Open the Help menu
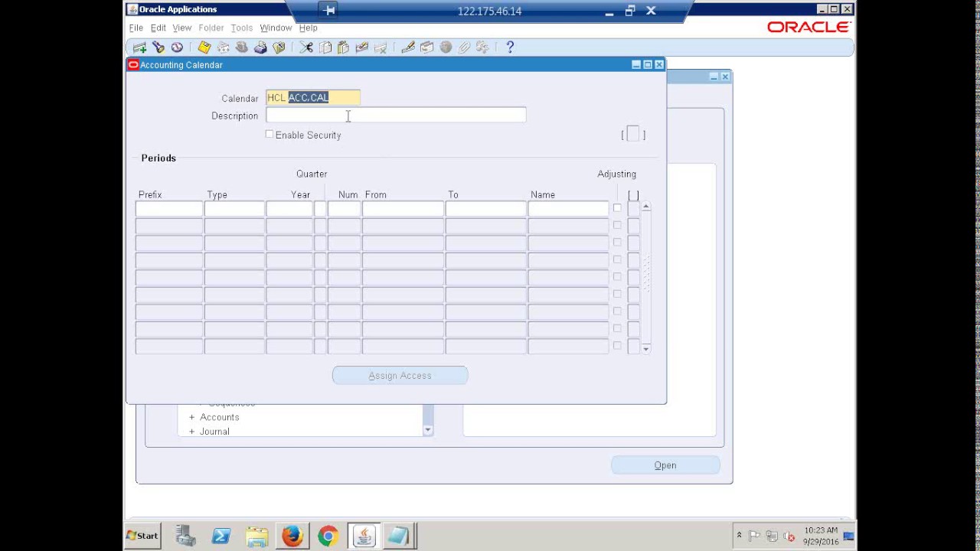 tap(308, 28)
